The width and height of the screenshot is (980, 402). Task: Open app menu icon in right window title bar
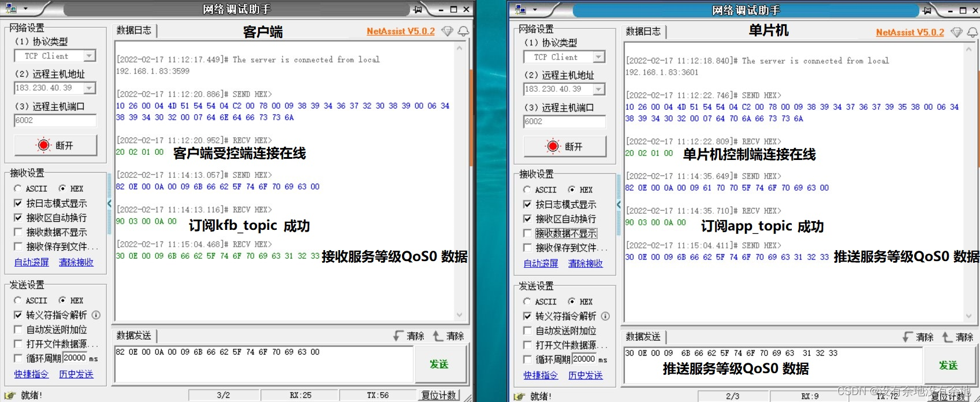pyautogui.click(x=520, y=9)
